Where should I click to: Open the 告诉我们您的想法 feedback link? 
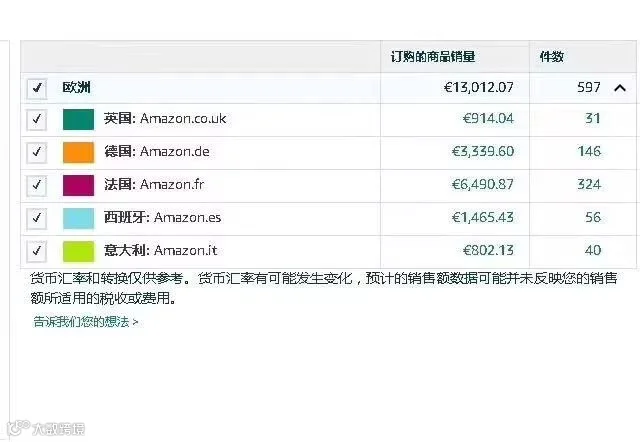[86, 322]
